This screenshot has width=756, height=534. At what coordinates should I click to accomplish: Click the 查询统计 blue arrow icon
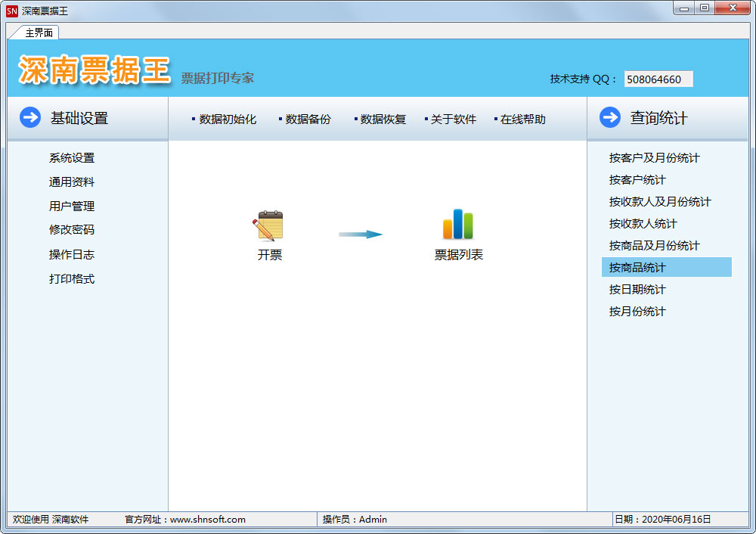610,118
